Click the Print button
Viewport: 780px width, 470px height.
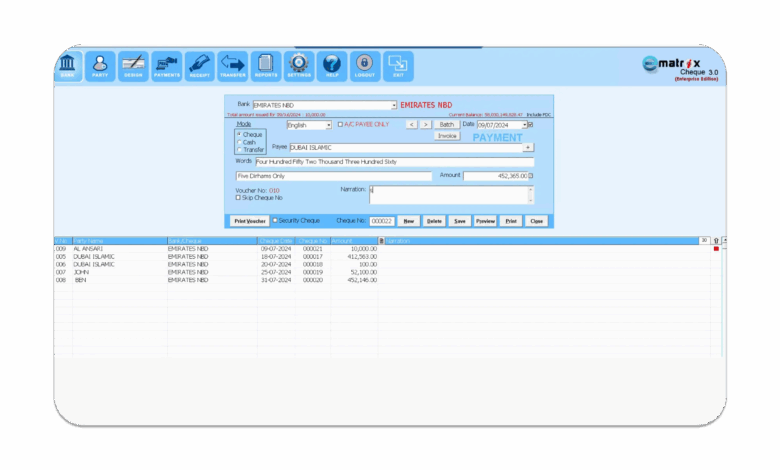(511, 221)
